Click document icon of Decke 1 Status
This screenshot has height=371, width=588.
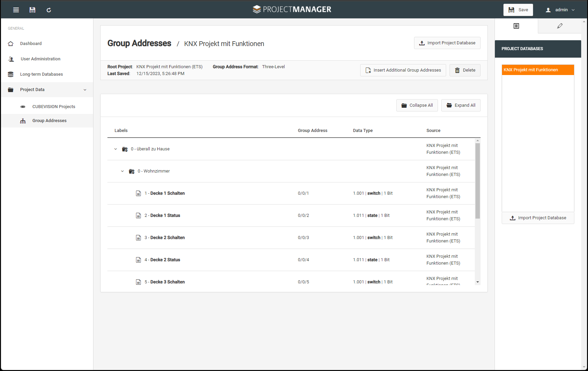(x=138, y=216)
